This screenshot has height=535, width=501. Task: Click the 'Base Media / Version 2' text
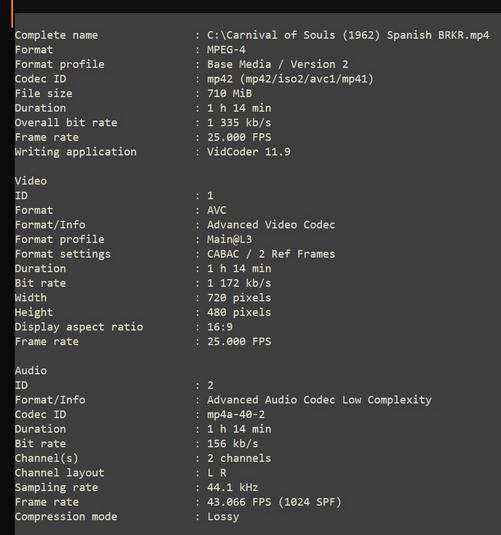point(277,64)
